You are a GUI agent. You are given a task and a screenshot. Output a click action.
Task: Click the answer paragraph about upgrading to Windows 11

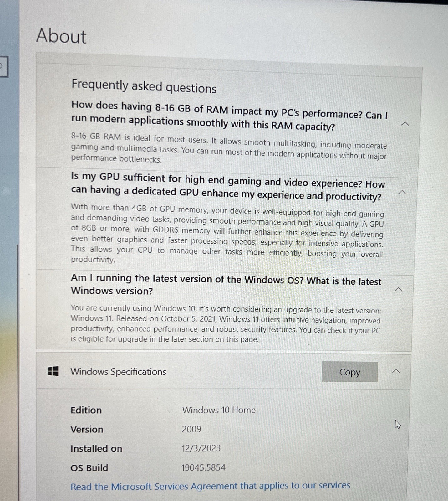coord(226,324)
